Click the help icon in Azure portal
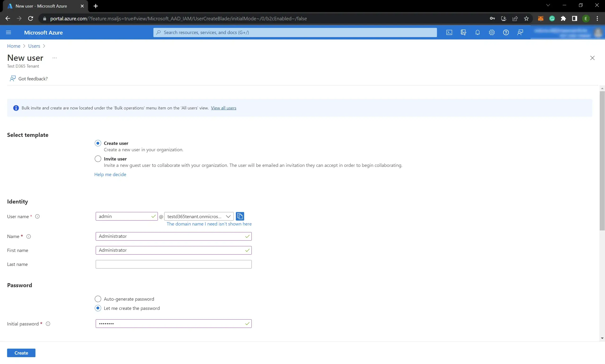 [506, 32]
